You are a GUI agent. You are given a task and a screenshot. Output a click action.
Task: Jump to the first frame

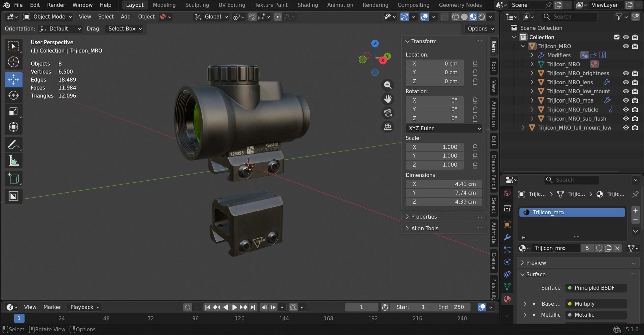click(207, 307)
